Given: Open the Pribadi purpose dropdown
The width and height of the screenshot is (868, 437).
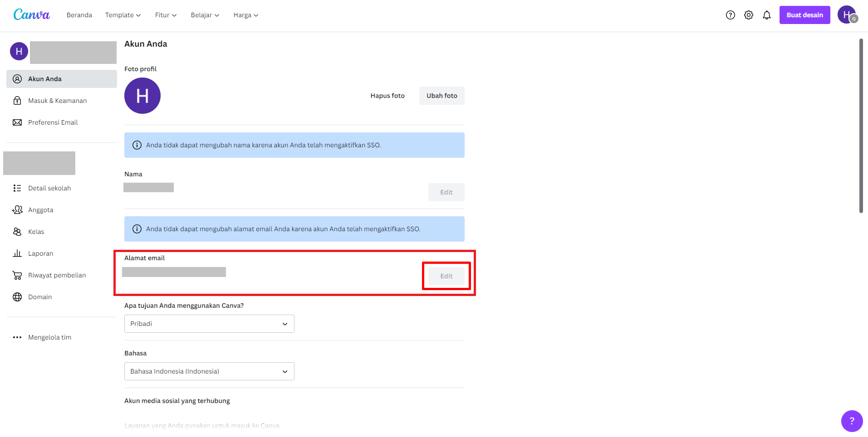Looking at the screenshot, I should [209, 324].
